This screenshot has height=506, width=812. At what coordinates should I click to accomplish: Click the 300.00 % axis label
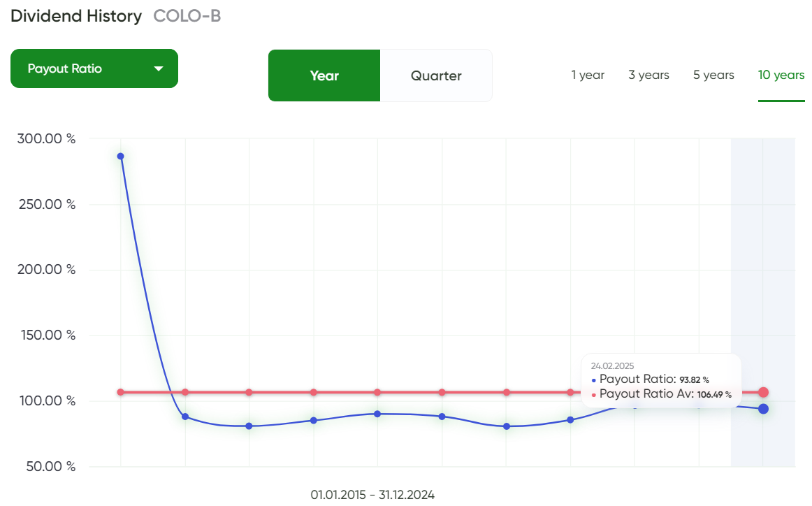point(47,139)
